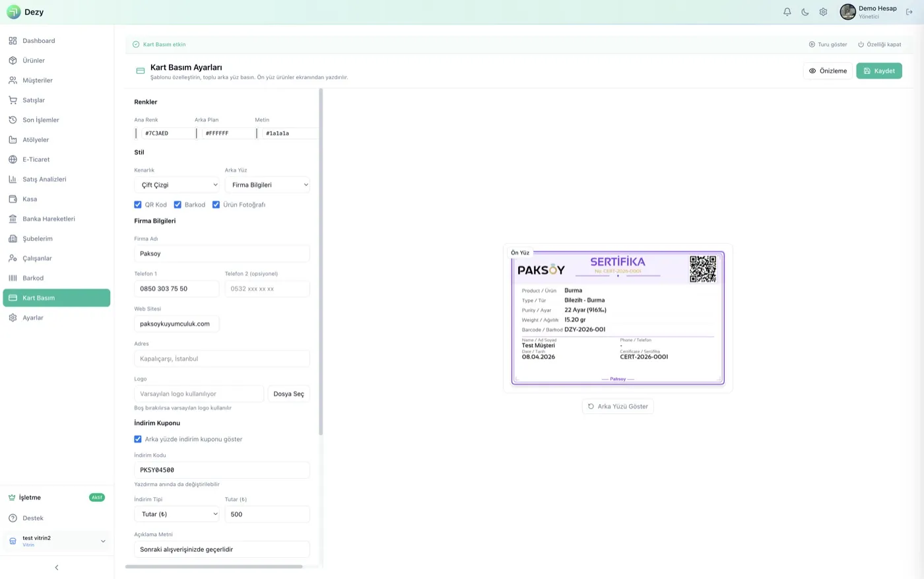Click QR code on certificate preview
The width and height of the screenshot is (924, 579).
point(703,269)
